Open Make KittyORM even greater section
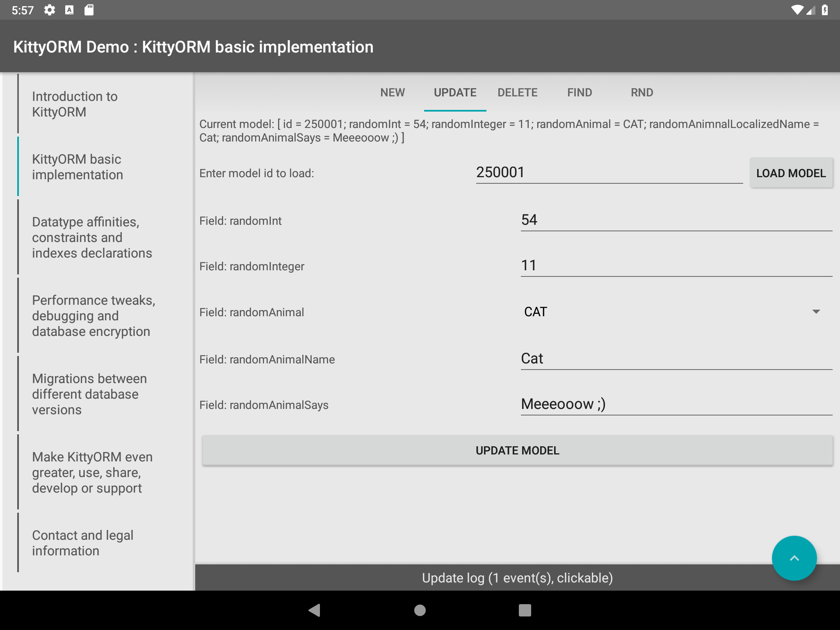 pos(105,472)
